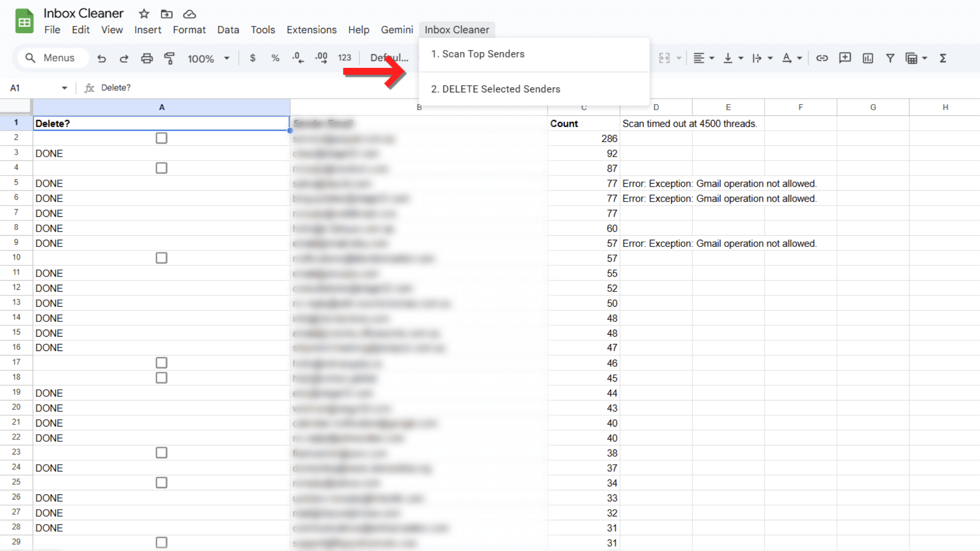980x551 pixels.
Task: Click the print icon
Action: tap(146, 58)
